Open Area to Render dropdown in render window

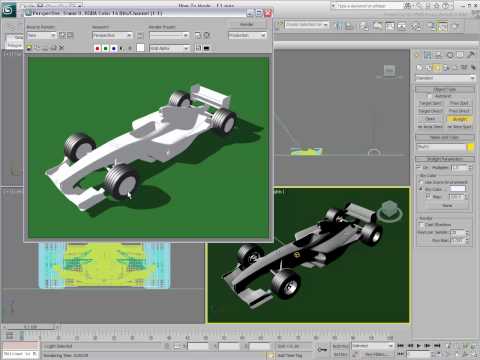[x=42, y=35]
